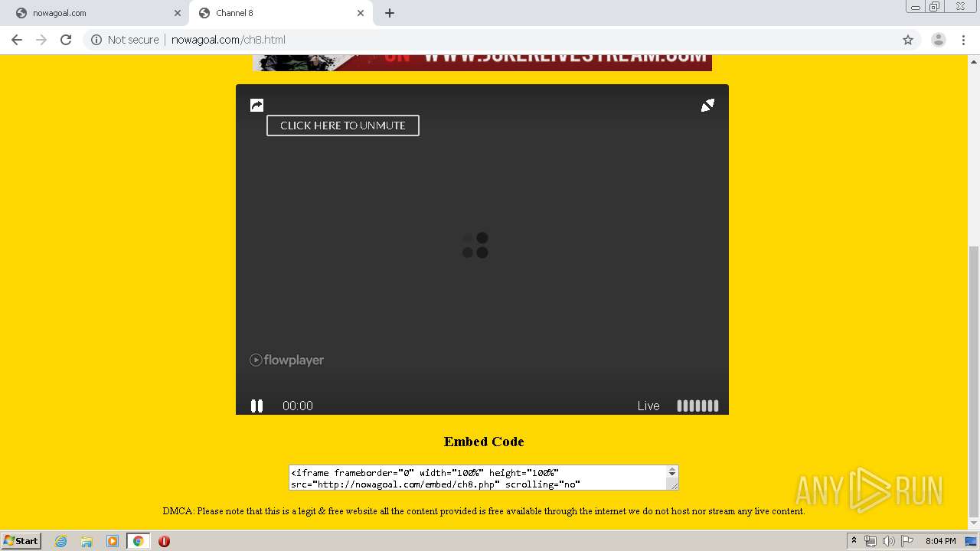Bookmark this page with star icon

pos(908,40)
